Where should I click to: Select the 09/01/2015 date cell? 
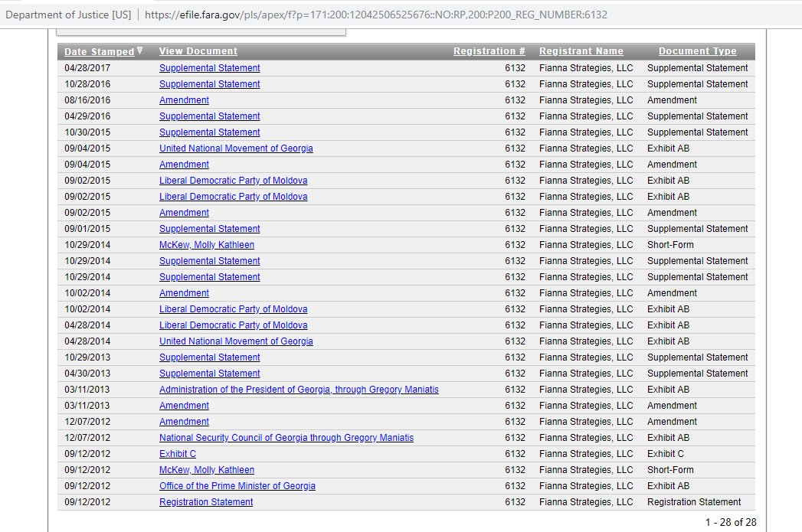pyautogui.click(x=87, y=228)
